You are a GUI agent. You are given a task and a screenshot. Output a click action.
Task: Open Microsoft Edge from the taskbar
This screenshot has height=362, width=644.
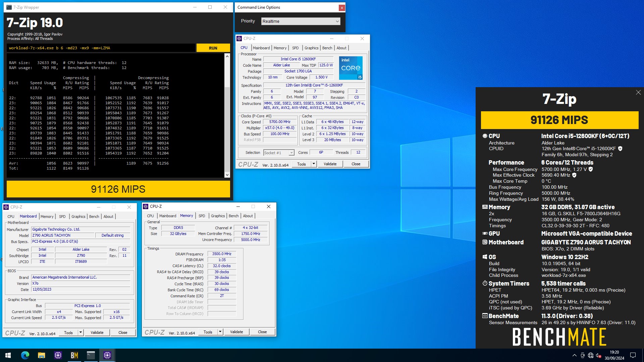click(25, 355)
